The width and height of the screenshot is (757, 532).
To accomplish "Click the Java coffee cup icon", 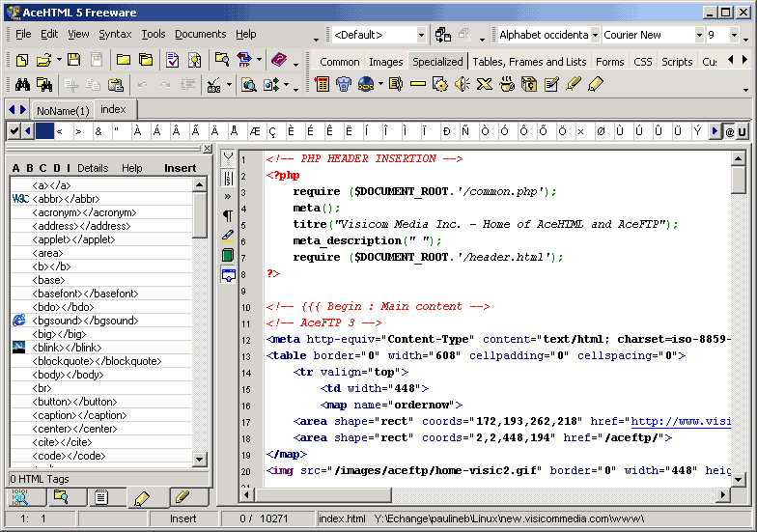I will pyautogui.click(x=506, y=84).
